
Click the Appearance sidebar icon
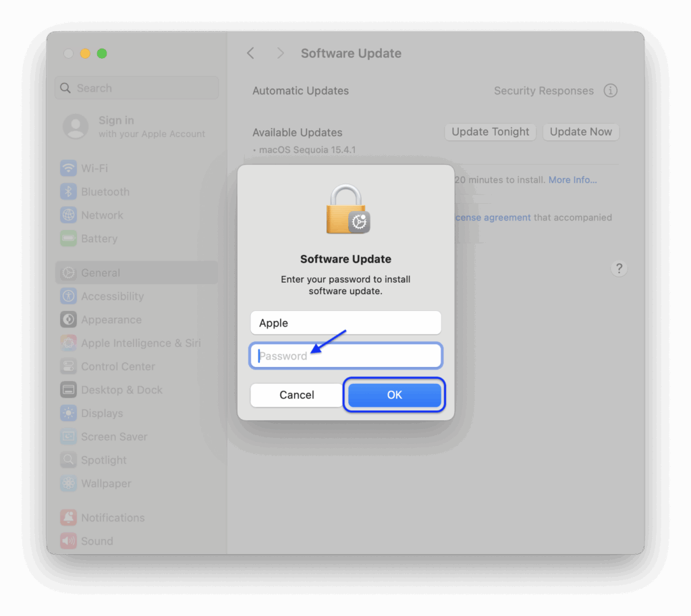[68, 319]
